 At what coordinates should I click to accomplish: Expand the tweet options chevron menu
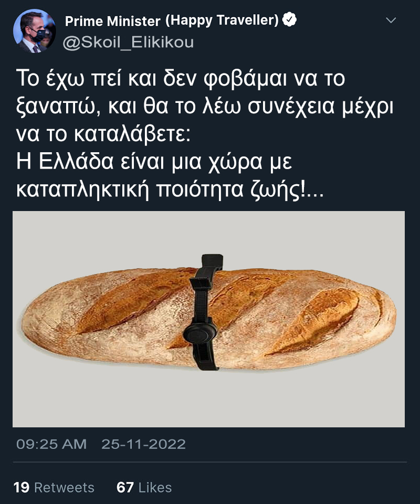point(391,20)
